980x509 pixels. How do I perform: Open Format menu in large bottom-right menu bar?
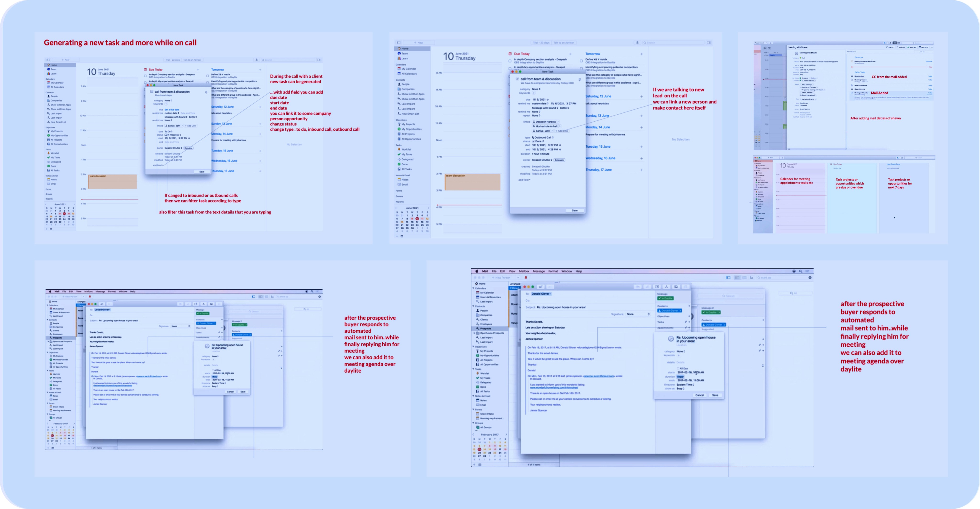553,271
